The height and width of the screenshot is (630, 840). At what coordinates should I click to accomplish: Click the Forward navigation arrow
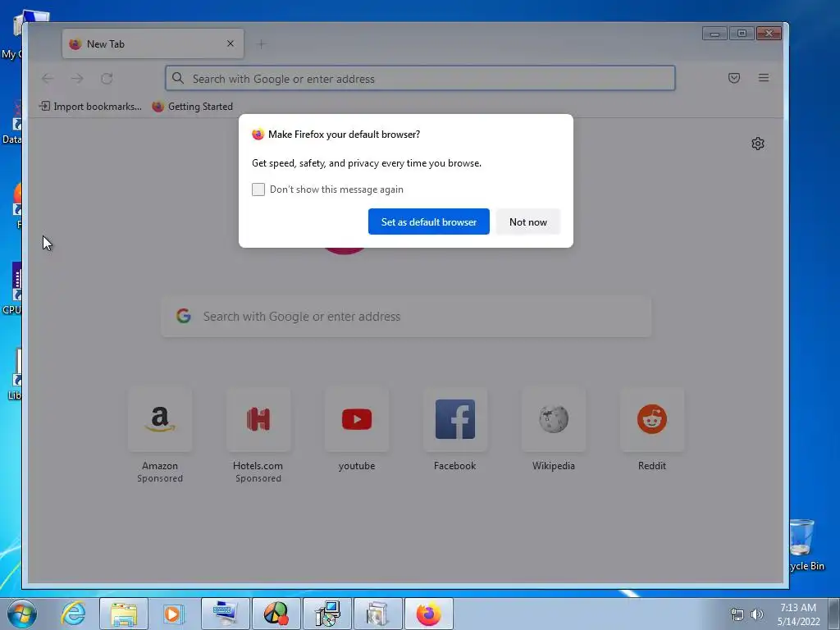tap(77, 79)
